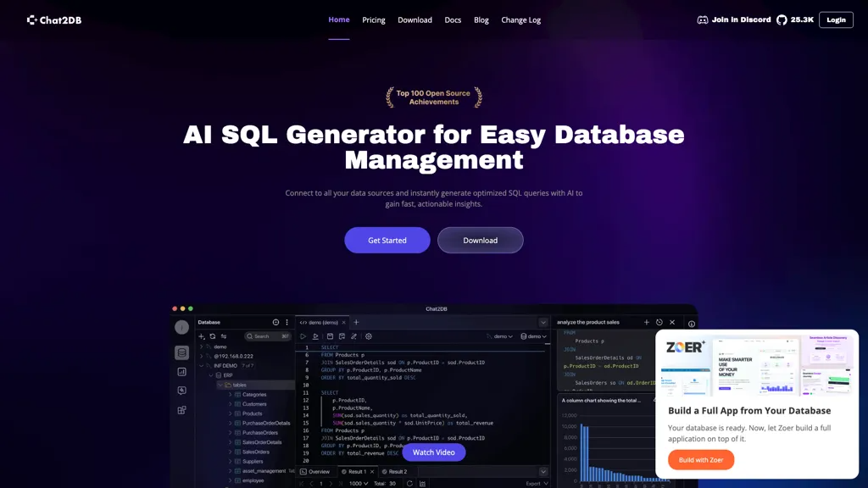Open the dashboard chart icon in sidebar
This screenshot has width=868, height=488.
click(x=181, y=372)
